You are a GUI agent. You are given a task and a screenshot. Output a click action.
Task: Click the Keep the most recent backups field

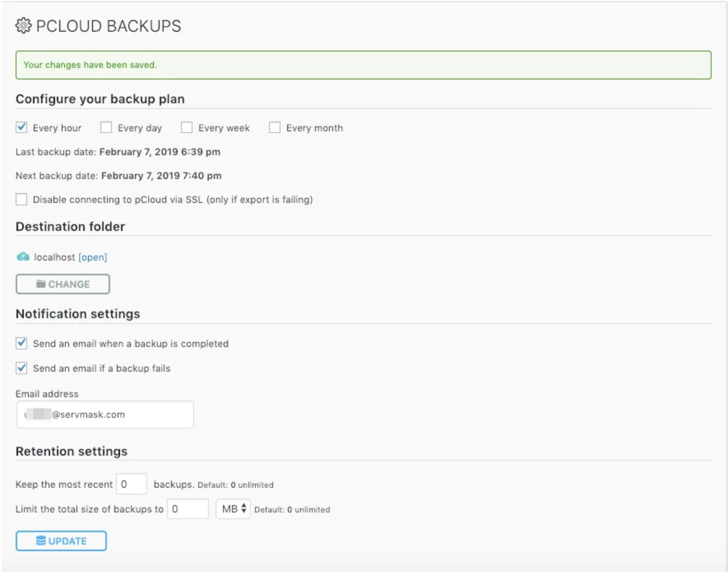(x=132, y=484)
